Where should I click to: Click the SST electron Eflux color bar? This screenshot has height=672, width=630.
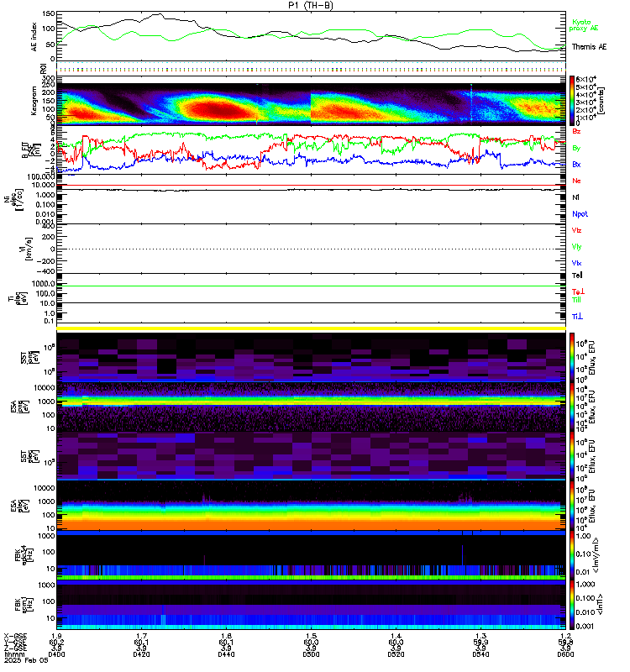click(x=572, y=456)
